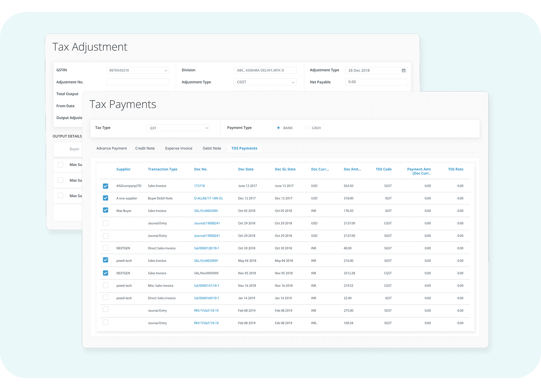Open document link 173718

[199, 186]
